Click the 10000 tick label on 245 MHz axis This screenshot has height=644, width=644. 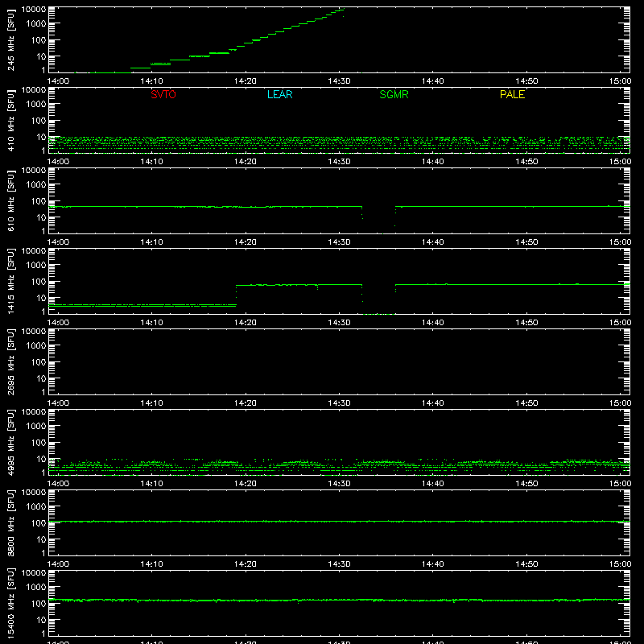click(x=34, y=9)
